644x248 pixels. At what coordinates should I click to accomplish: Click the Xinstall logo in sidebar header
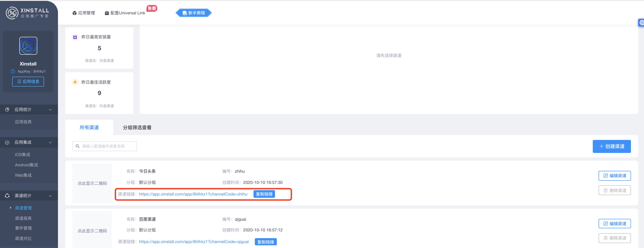[x=27, y=13]
